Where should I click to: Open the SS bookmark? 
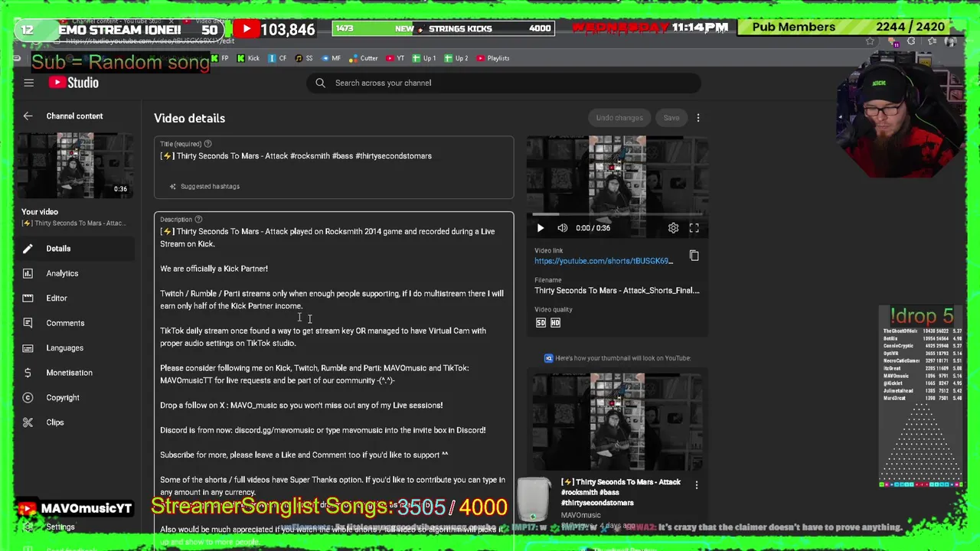coord(304,58)
